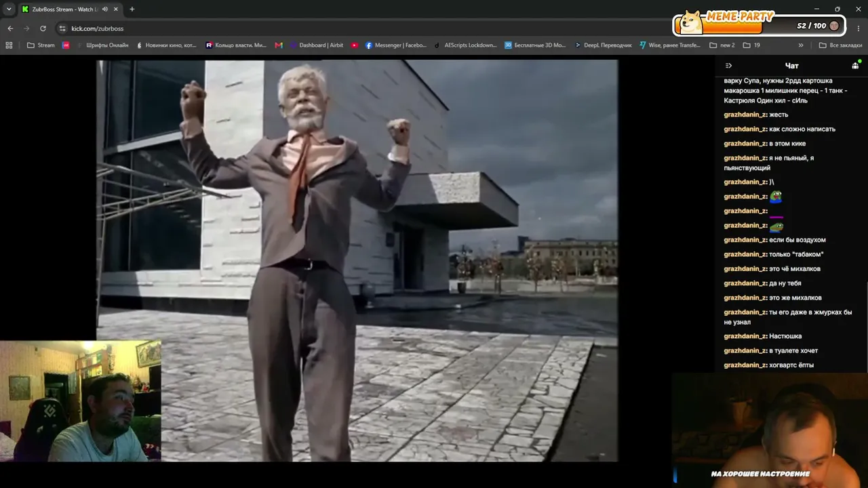Click the 52 / 100 Meme Party counter

[812, 26]
